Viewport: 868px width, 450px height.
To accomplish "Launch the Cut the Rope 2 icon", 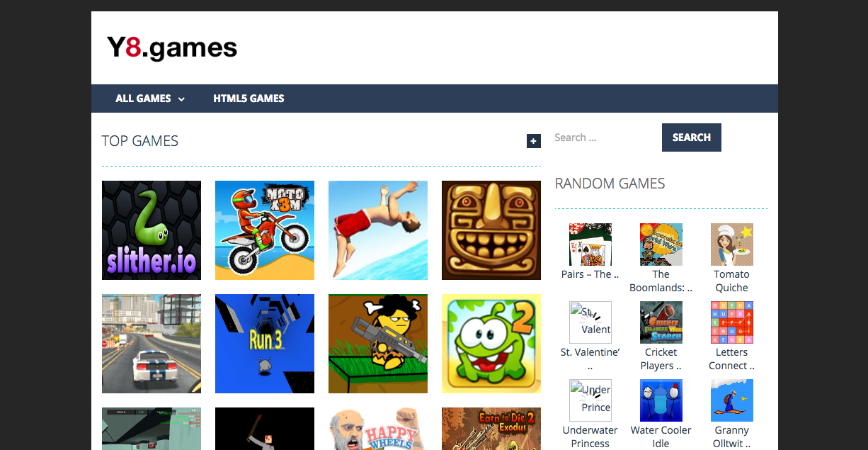I will 491,344.
